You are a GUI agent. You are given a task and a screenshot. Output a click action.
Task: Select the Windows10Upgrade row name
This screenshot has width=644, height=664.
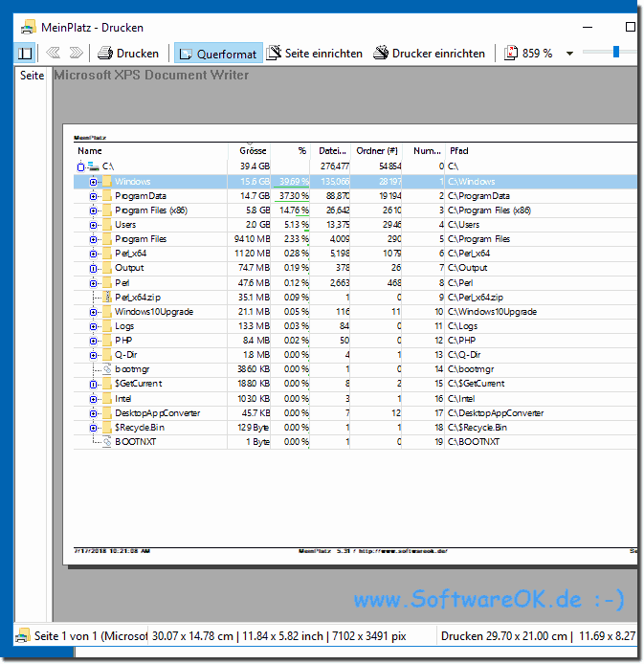tap(154, 312)
